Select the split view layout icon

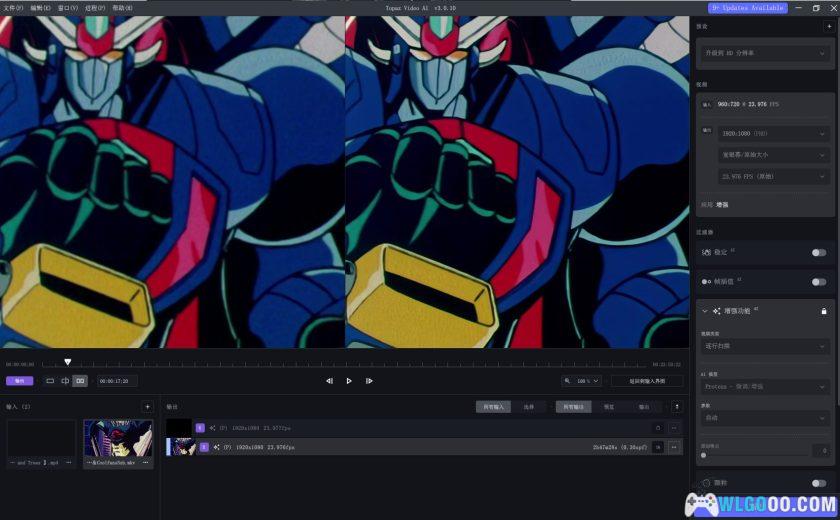point(65,381)
